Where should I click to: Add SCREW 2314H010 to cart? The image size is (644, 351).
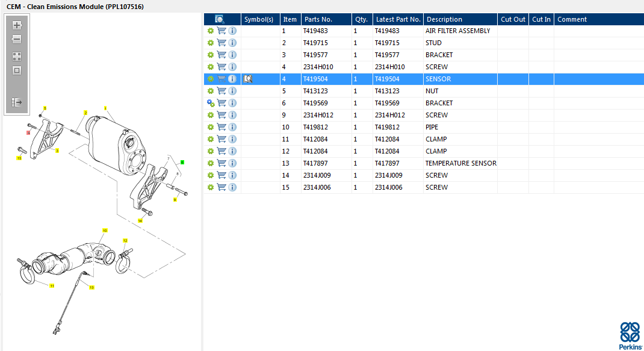(x=221, y=67)
